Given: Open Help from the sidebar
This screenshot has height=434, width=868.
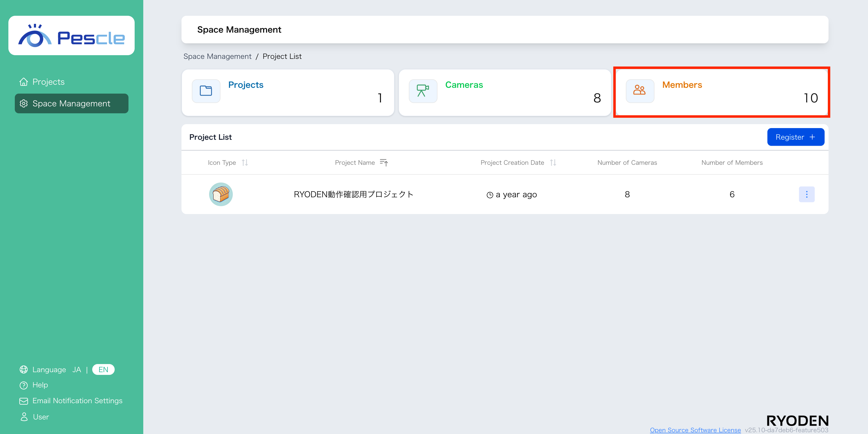Looking at the screenshot, I should pyautogui.click(x=40, y=385).
